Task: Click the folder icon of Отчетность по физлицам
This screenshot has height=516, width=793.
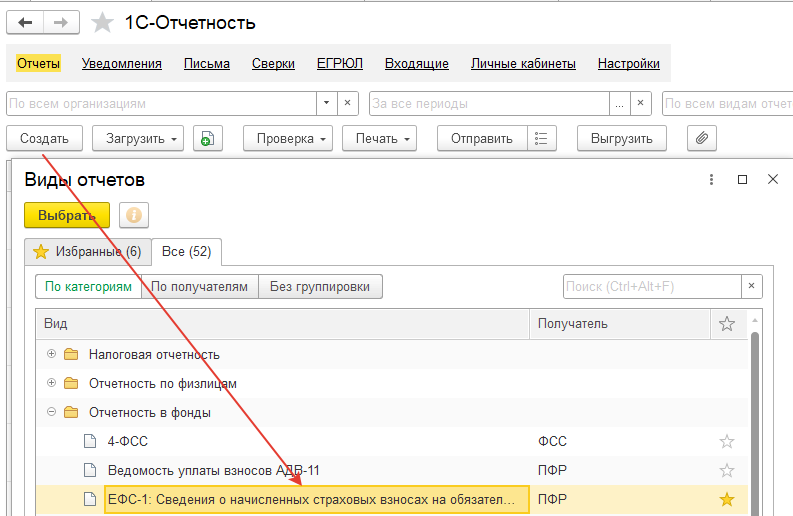Action: click(71, 383)
